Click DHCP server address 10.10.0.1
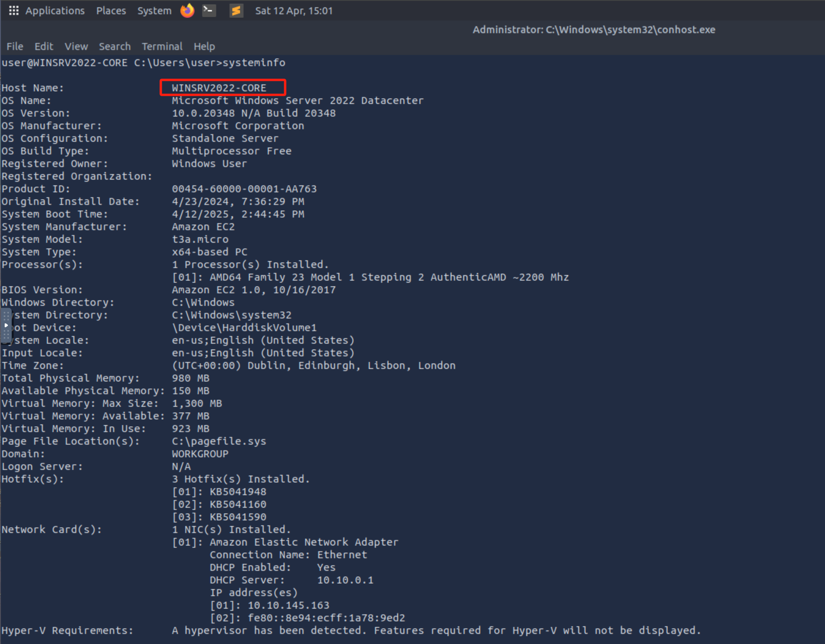The height and width of the screenshot is (644, 825). point(345,580)
